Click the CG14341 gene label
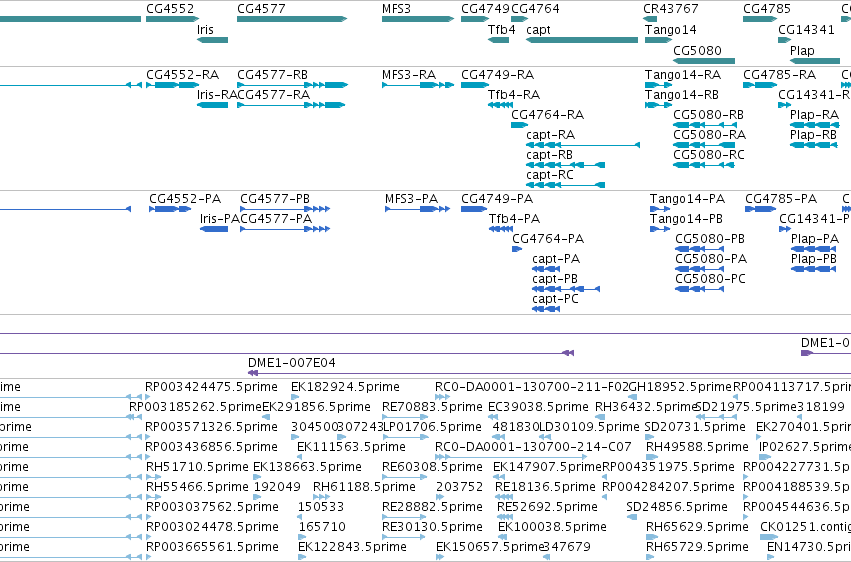This screenshot has width=851, height=562. click(x=806, y=30)
